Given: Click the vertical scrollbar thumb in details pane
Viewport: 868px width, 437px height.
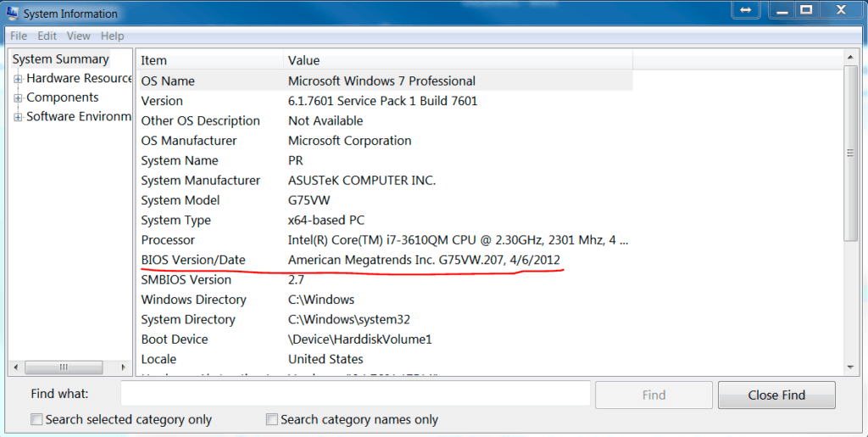Looking at the screenshot, I should point(850,153).
